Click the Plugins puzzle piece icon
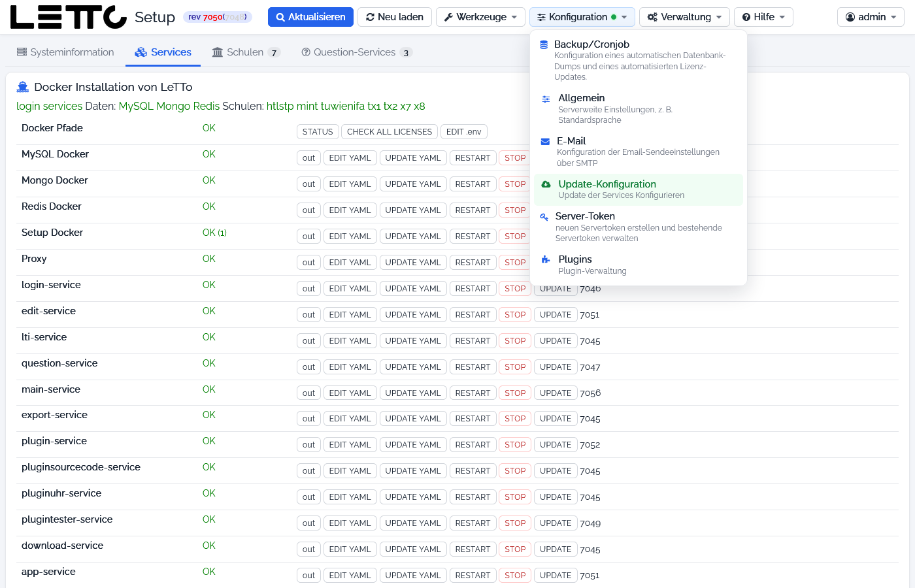This screenshot has width=915, height=588. coord(546,259)
